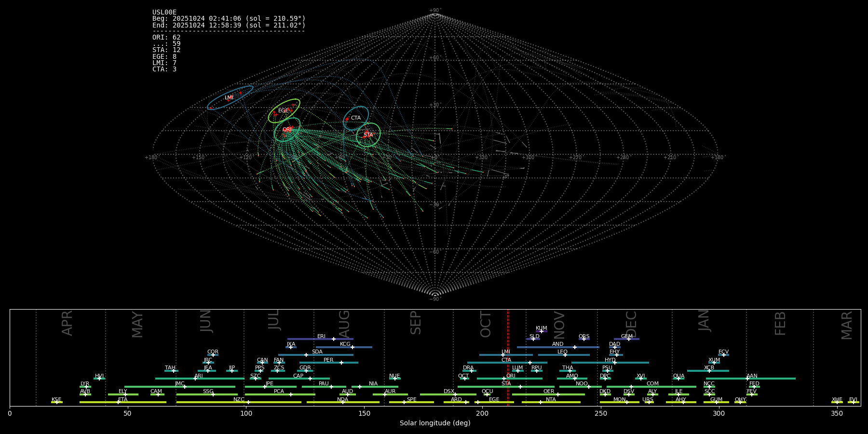
Task: Click the QUA shower label in timeline
Action: coord(679,376)
